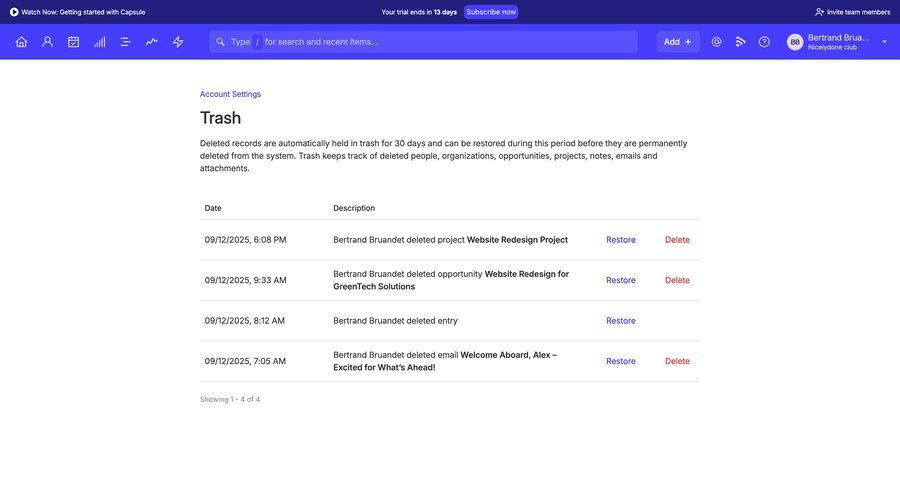Open the Help question mark icon
This screenshot has width=900, height=484.
764,42
